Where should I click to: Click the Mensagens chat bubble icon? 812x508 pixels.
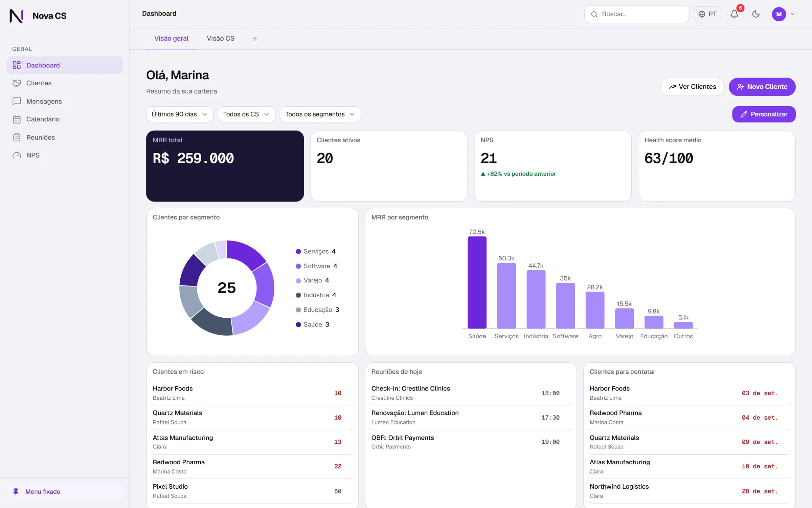[x=17, y=101]
